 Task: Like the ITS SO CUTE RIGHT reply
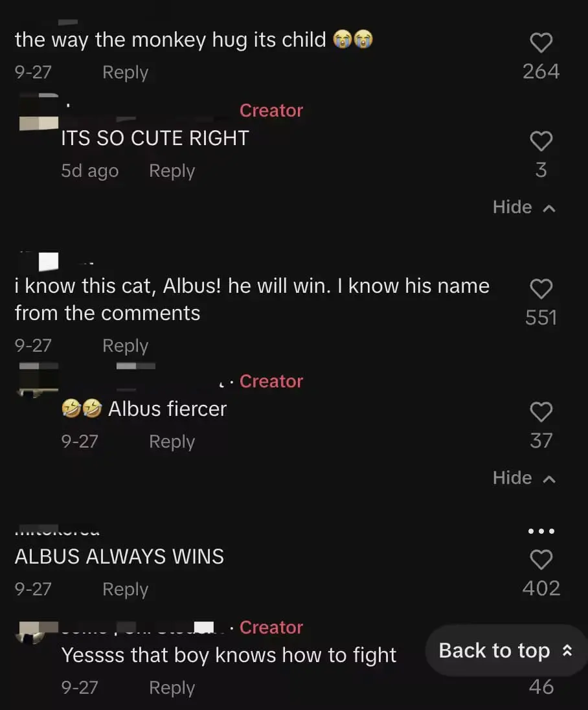[541, 141]
